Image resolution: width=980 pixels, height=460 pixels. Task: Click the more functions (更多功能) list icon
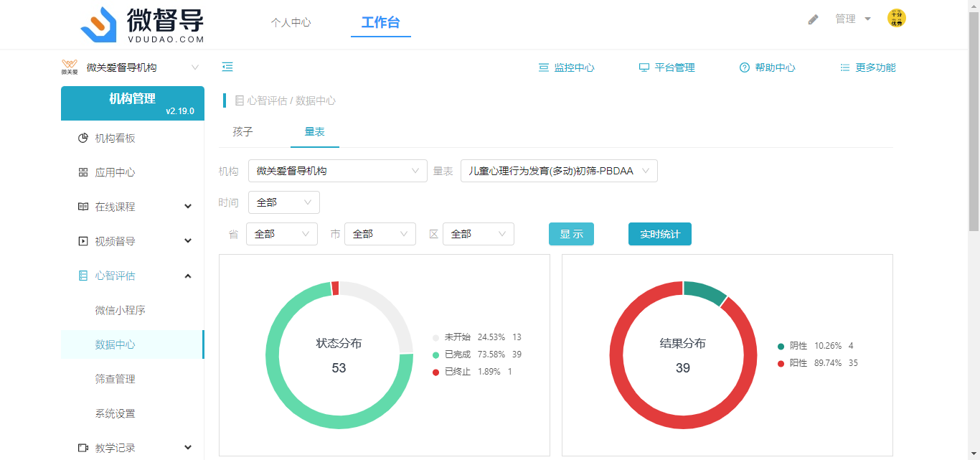pos(845,67)
